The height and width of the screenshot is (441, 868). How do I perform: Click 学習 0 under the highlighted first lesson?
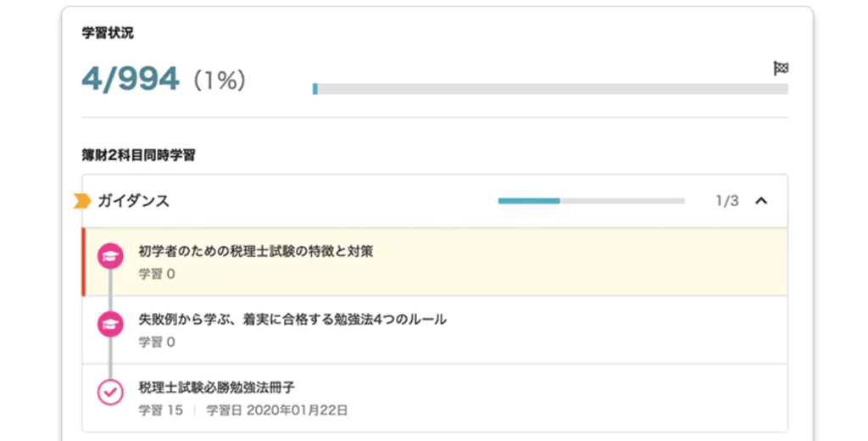click(157, 274)
